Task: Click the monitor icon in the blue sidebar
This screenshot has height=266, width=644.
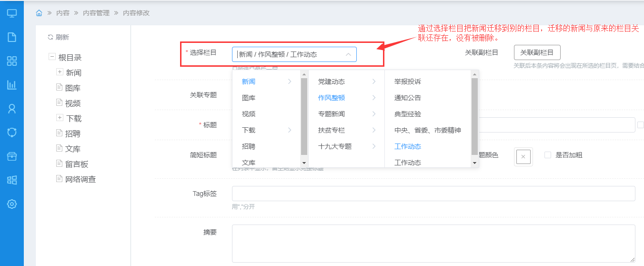Action: coord(12,13)
